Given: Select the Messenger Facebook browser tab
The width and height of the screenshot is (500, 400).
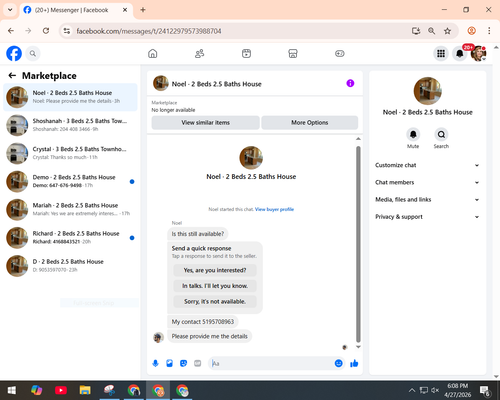Looking at the screenshot, I should 76,10.
